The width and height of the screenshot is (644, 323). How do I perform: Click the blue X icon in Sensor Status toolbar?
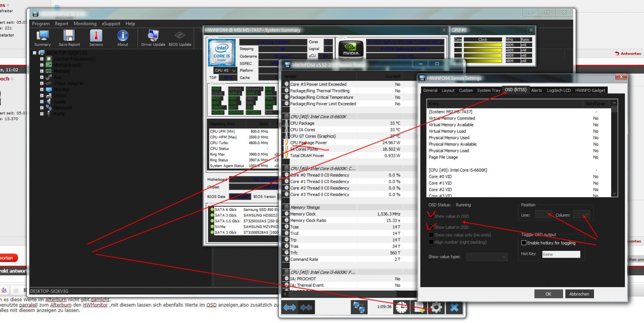coord(454,307)
